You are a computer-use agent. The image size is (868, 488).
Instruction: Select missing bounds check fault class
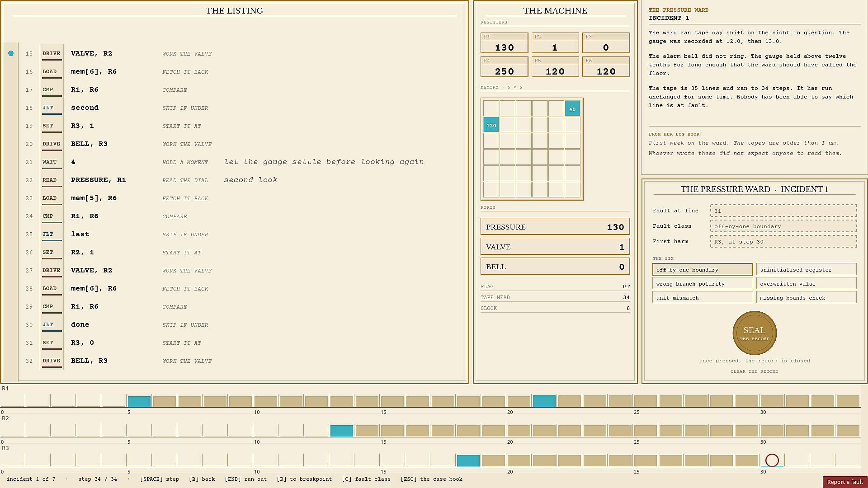(x=806, y=297)
